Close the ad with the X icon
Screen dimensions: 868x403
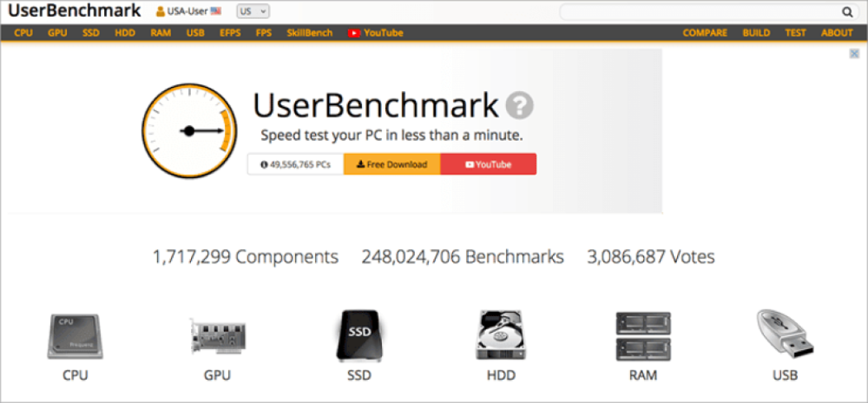click(x=854, y=54)
